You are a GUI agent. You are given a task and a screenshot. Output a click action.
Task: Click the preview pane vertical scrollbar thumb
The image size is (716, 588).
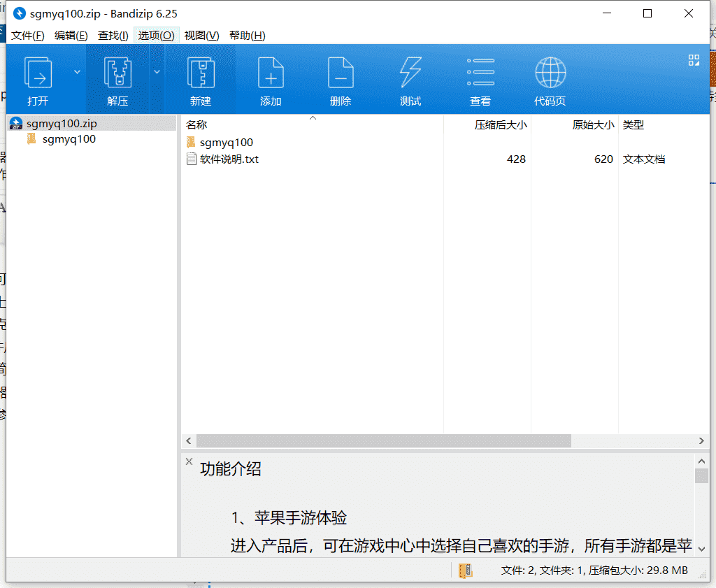tap(702, 475)
